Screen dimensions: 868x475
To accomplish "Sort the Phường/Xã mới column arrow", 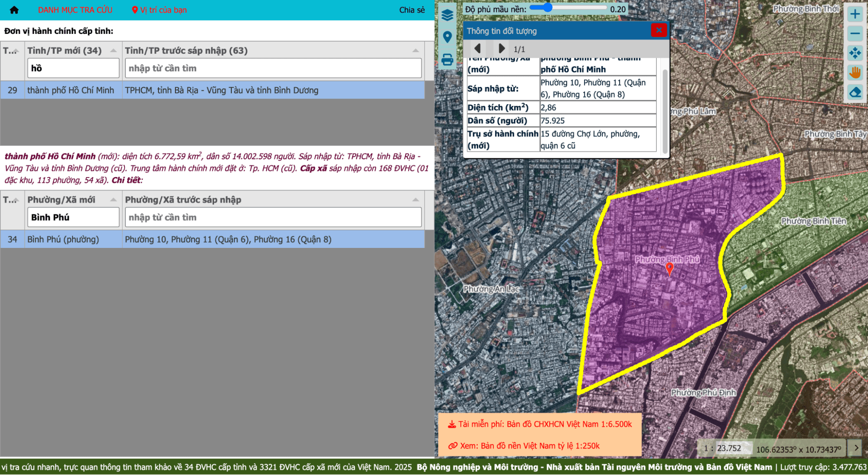I will (113, 200).
